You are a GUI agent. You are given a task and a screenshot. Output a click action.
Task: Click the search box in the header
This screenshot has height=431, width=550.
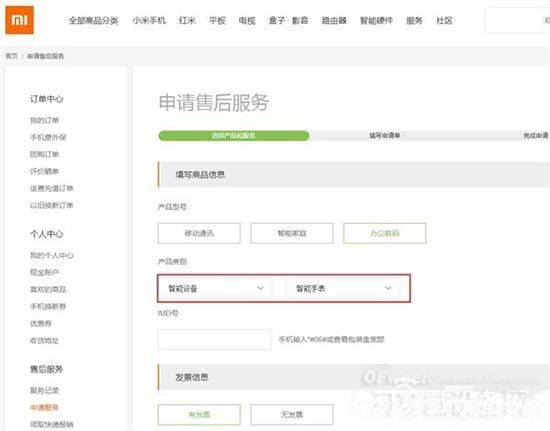point(517,21)
